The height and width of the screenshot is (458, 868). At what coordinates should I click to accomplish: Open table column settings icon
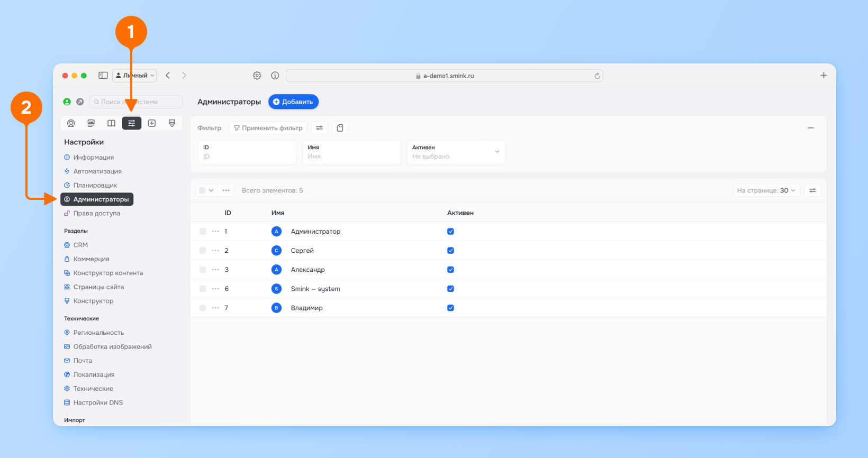[812, 190]
